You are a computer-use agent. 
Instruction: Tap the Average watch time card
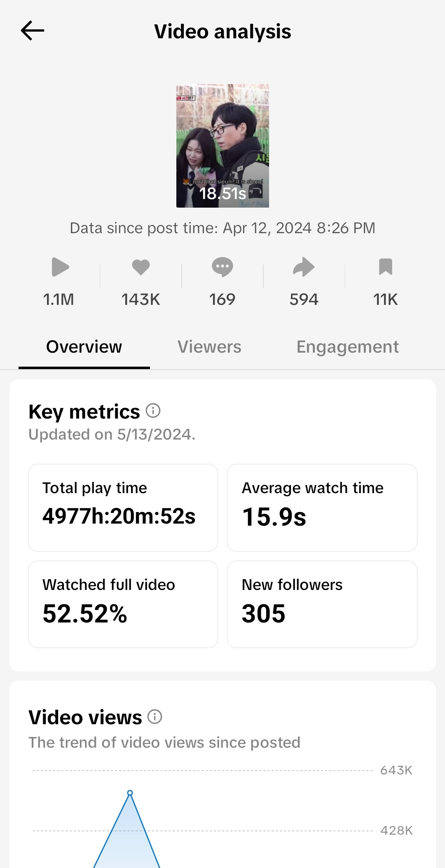322,508
